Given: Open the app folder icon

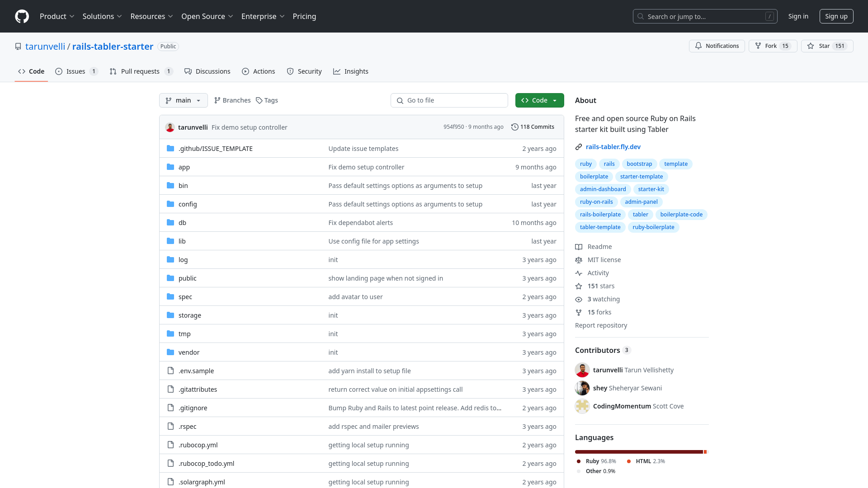Looking at the screenshot, I should pos(170,167).
